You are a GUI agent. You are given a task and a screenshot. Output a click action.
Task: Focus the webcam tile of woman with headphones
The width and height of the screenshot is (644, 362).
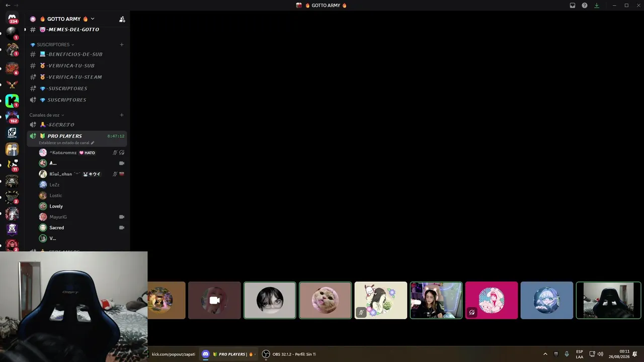pos(436,300)
